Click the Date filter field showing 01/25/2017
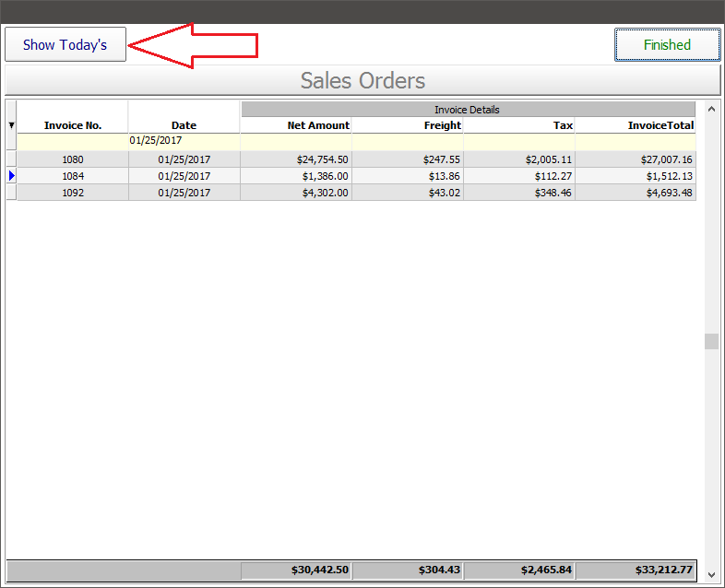The height and width of the screenshot is (588, 725). (x=184, y=141)
